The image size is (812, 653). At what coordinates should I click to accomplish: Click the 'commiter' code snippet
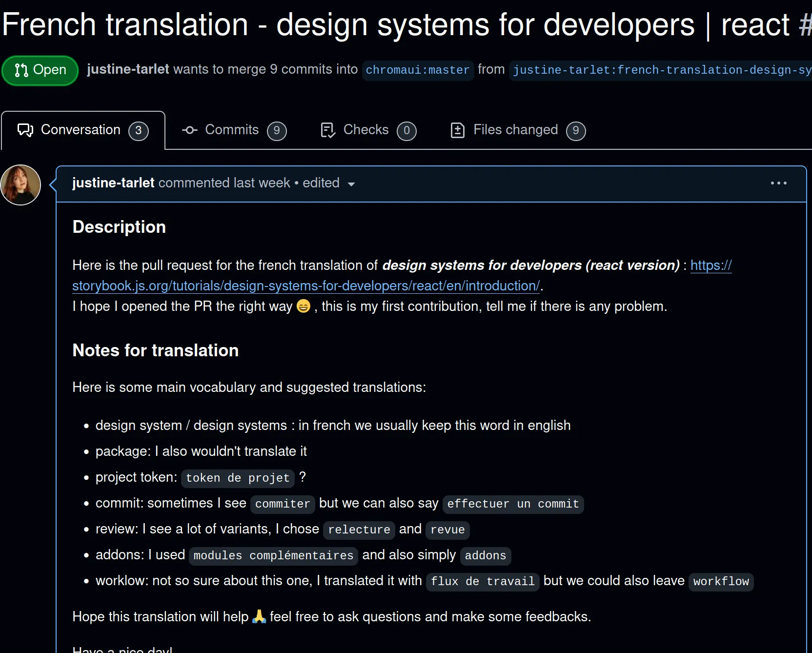coord(283,504)
